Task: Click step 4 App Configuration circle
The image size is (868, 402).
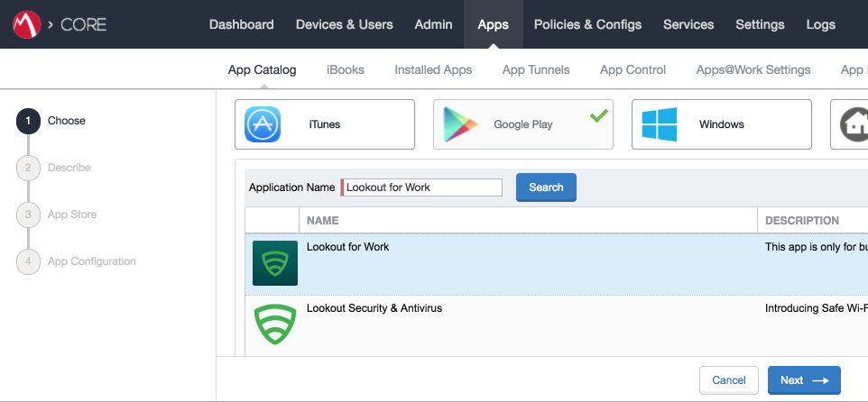Action: pyautogui.click(x=28, y=262)
